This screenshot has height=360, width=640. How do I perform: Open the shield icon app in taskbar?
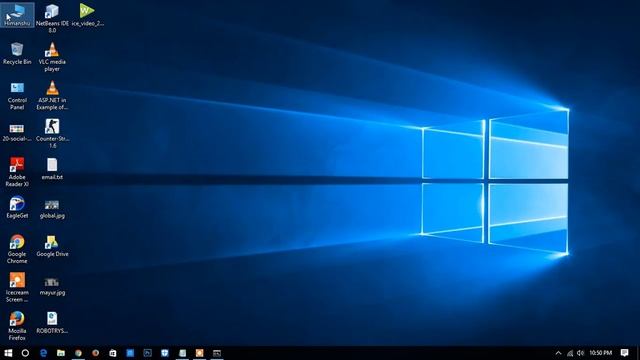tap(165, 353)
